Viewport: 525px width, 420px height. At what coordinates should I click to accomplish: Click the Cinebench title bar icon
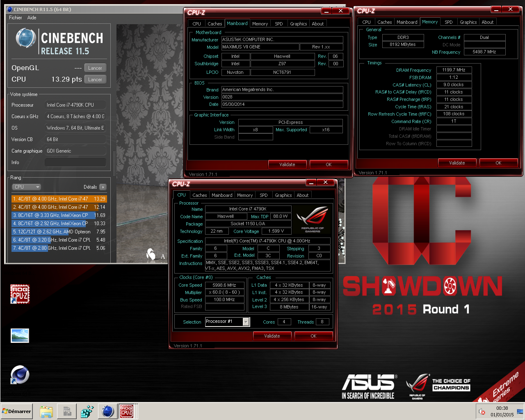pyautogui.click(x=10, y=9)
